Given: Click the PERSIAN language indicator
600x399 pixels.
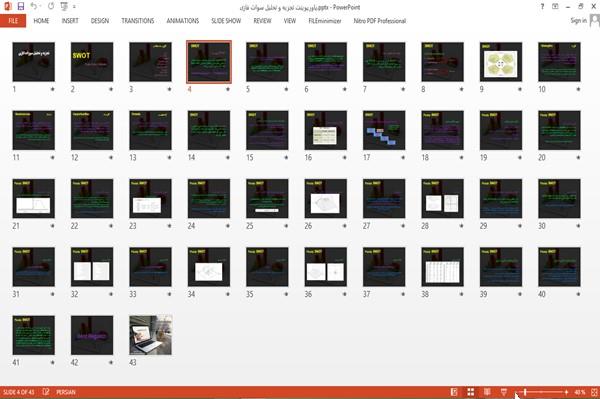Looking at the screenshot, I should [66, 392].
